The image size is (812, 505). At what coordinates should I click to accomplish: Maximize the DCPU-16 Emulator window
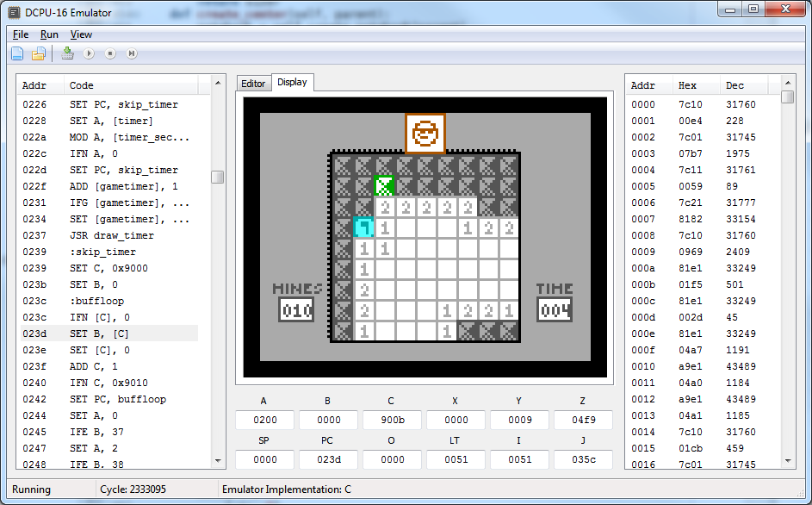click(753, 9)
